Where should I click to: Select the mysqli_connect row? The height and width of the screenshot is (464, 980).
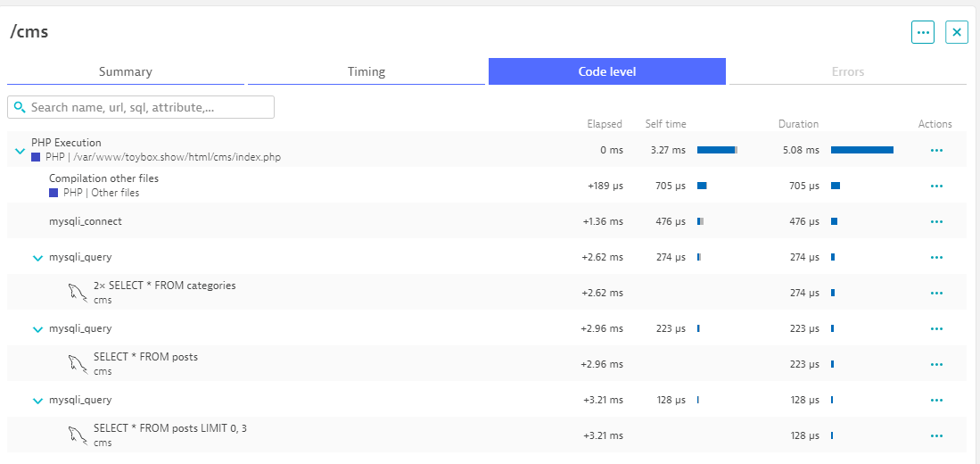(86, 221)
